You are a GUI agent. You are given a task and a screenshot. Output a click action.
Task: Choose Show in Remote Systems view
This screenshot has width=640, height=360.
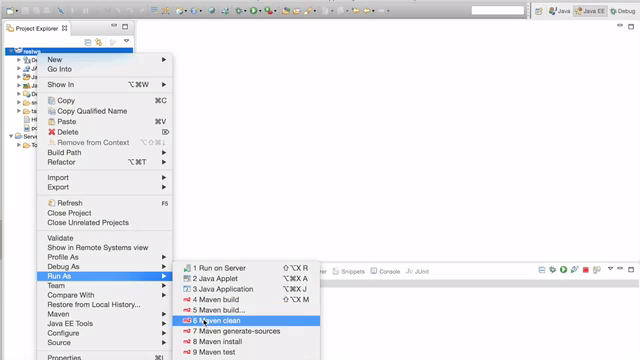[104, 247]
